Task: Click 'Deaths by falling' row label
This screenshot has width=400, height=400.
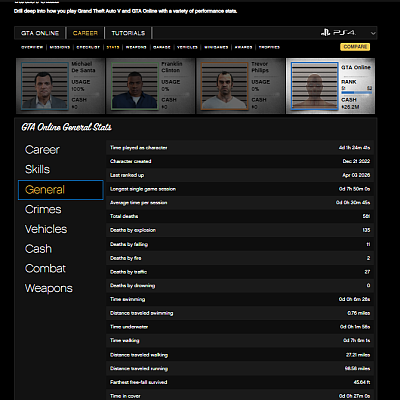Action: [x=129, y=244]
